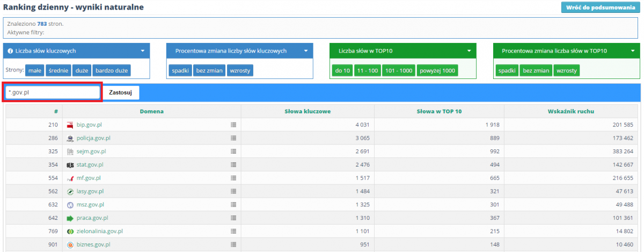
Task: Open the list icon for stat.gov.pl
Action: tap(233, 165)
